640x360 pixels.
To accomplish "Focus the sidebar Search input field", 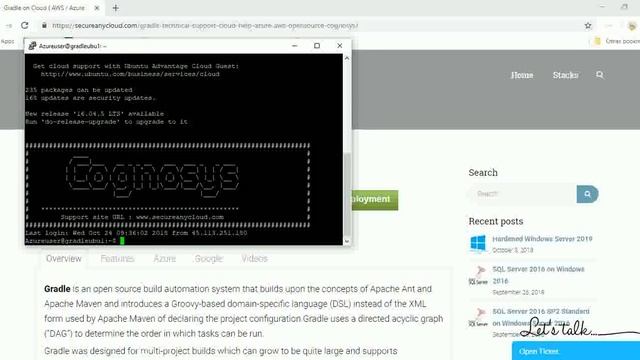I will [x=522, y=194].
